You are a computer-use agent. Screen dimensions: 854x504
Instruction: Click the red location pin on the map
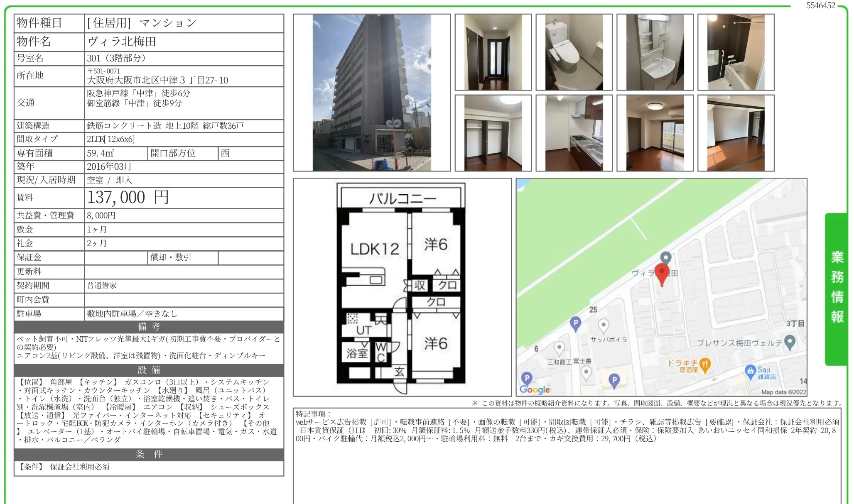point(661,272)
